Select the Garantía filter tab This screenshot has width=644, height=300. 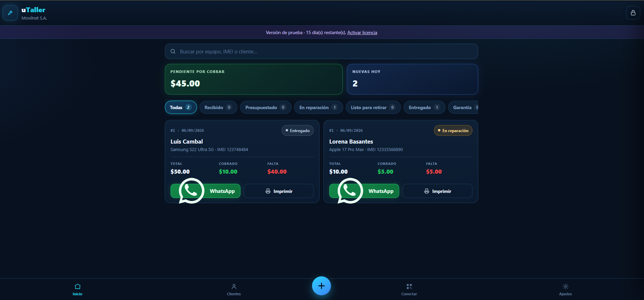coord(463,107)
